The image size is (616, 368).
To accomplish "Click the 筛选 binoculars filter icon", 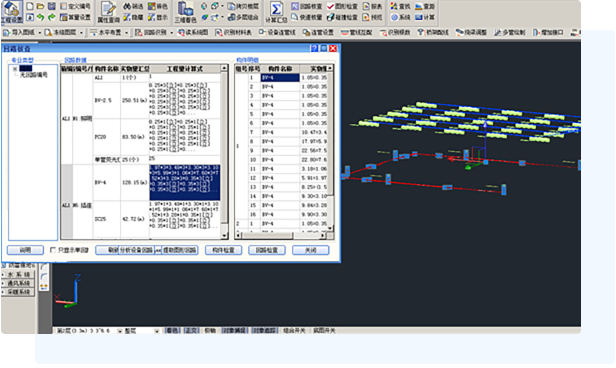I will (133, 6).
